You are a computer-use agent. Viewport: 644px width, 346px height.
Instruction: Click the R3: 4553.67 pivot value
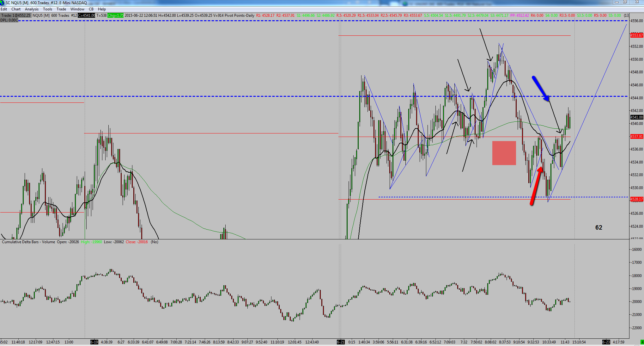413,15
